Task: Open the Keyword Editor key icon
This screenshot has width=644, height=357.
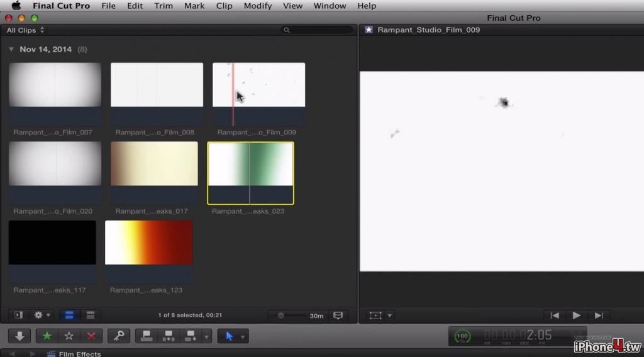Action: click(119, 336)
